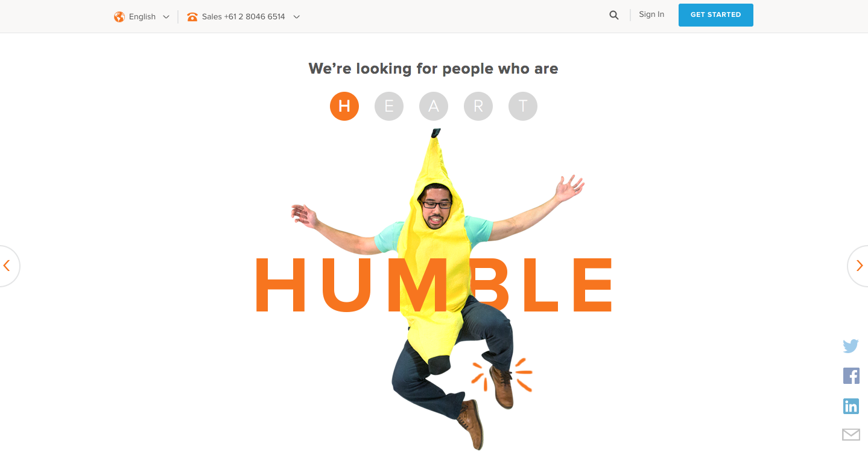Share page via Facebook icon
Screen dimensions: 868x469
tap(851, 376)
